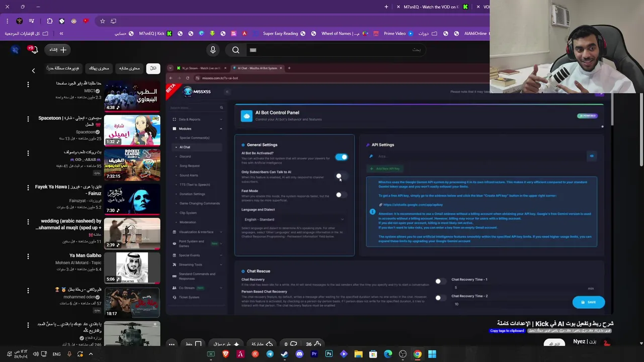The image size is (644, 362).
Task: Click the YouTube create (إنشاء) button
Action: (58, 50)
